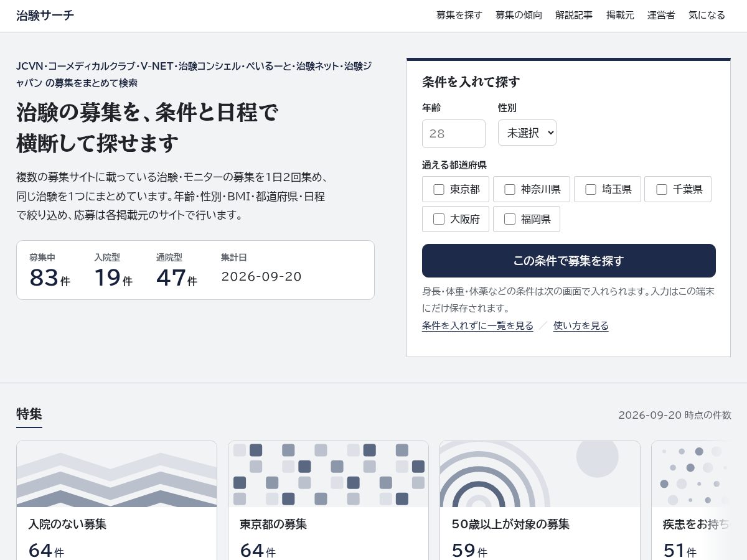Go to 解説記事 navigation item
This screenshot has height=560, width=747.
click(x=574, y=16)
